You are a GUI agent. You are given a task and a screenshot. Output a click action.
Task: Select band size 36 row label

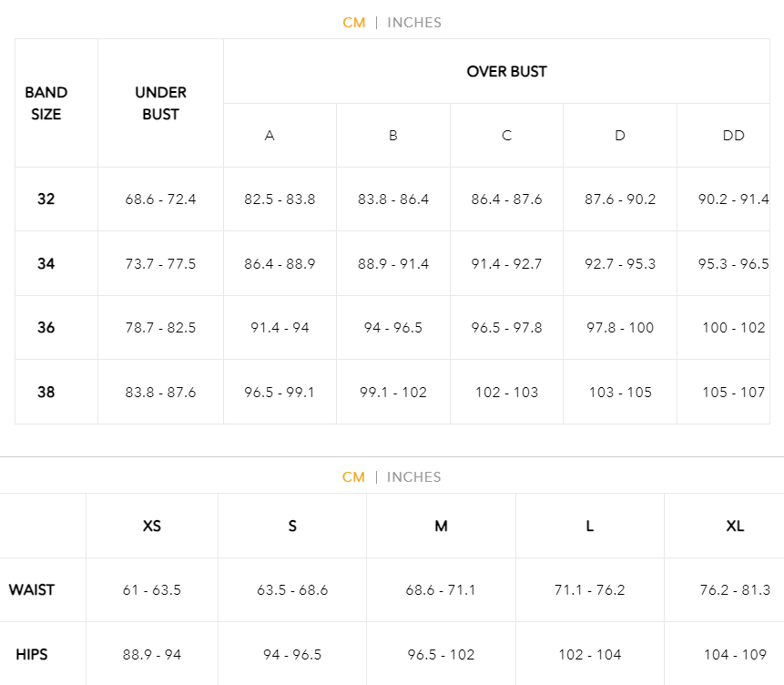[46, 328]
